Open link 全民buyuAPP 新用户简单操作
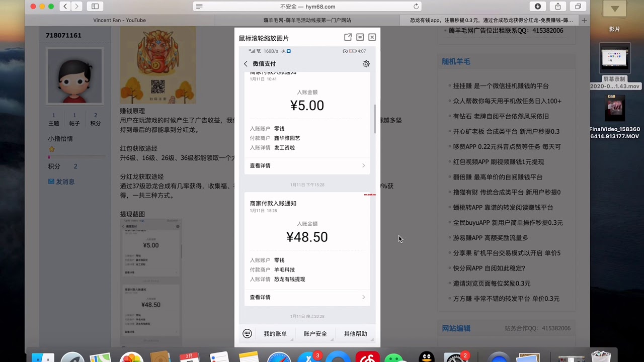Screen dimensions: 644x362 [x=508, y=223]
